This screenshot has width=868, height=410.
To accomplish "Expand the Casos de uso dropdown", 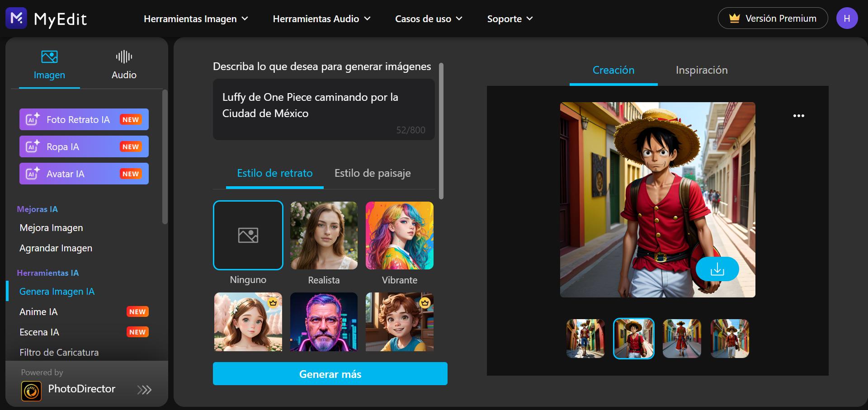I will 428,19.
